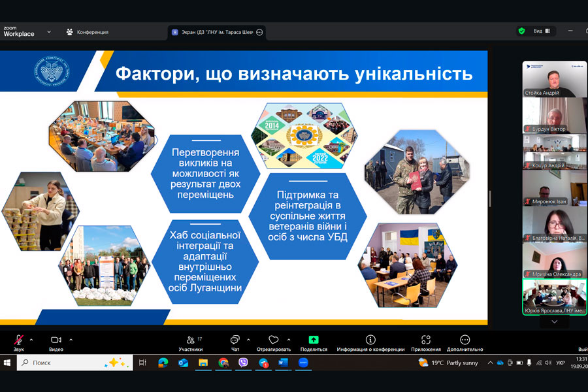This screenshot has height=392, width=588.
Task: Start camera with the Видео button
Action: coord(56,343)
